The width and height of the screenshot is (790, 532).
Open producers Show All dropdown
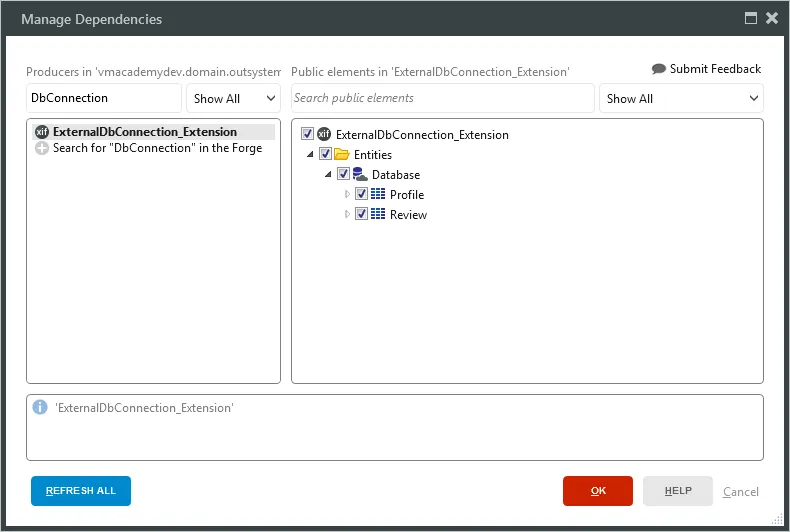tap(234, 99)
